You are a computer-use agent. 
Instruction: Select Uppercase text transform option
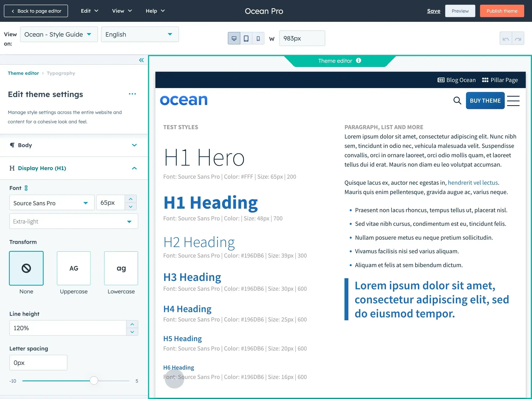tap(74, 268)
